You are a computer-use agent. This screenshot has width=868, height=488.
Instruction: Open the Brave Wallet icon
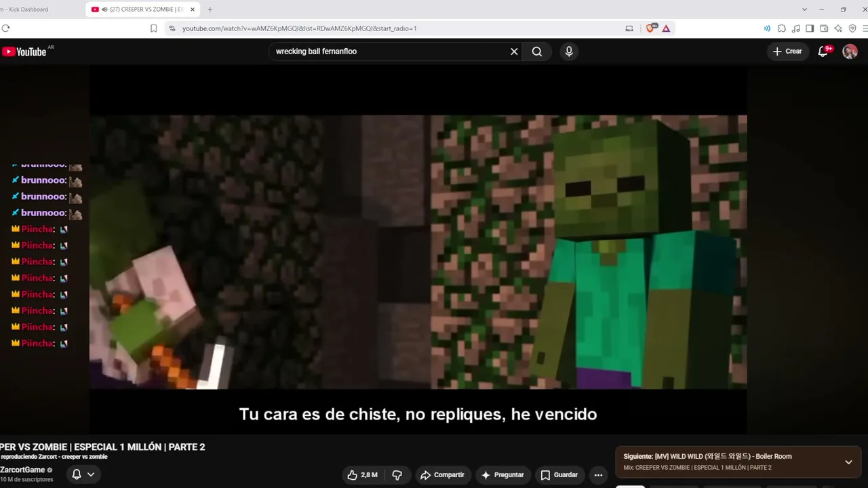pos(824,28)
